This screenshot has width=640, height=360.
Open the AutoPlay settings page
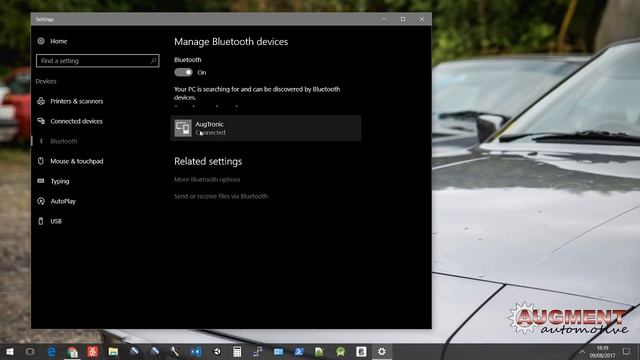pos(57,201)
